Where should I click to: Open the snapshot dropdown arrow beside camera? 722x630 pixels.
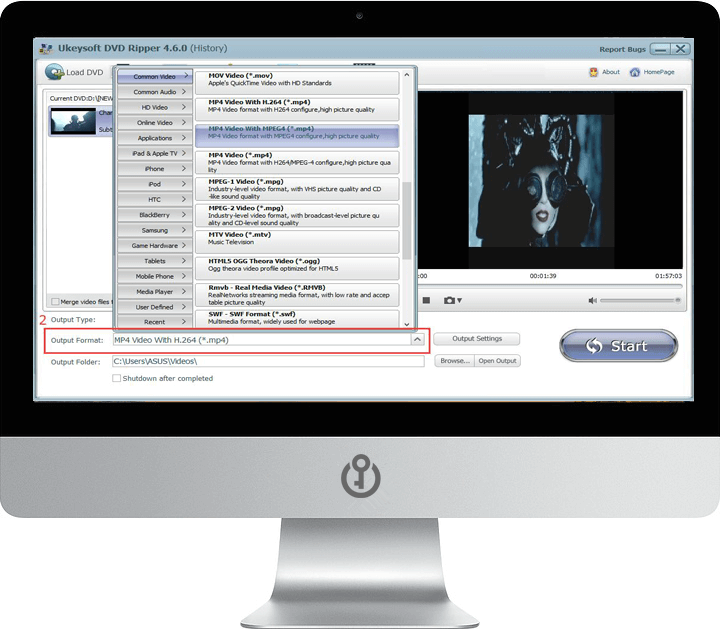pyautogui.click(x=459, y=300)
